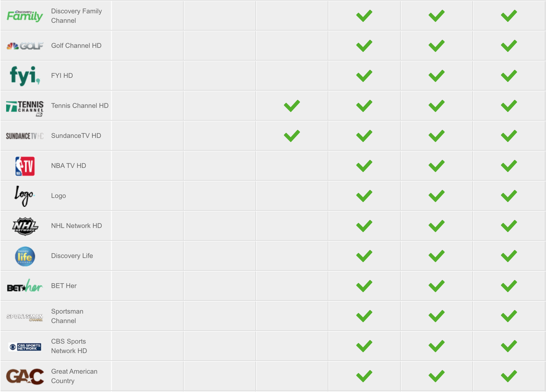This screenshot has width=546, height=392.
Task: Select the FYI HD channel name
Action: tap(62, 76)
